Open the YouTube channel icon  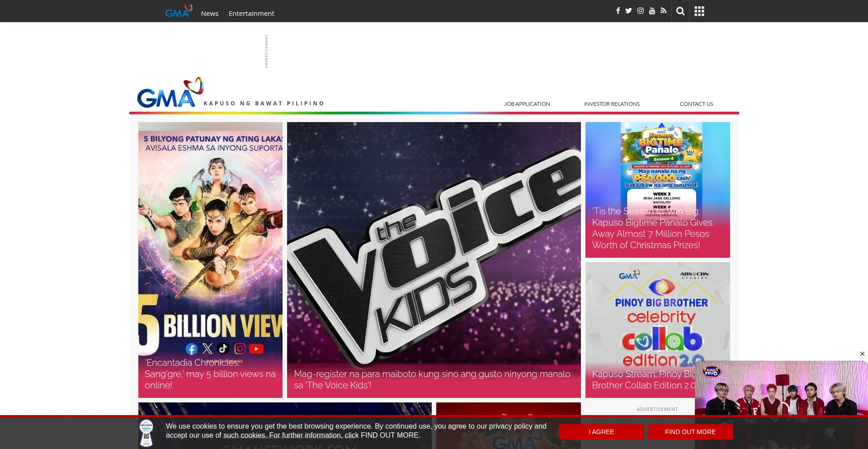coord(651,10)
